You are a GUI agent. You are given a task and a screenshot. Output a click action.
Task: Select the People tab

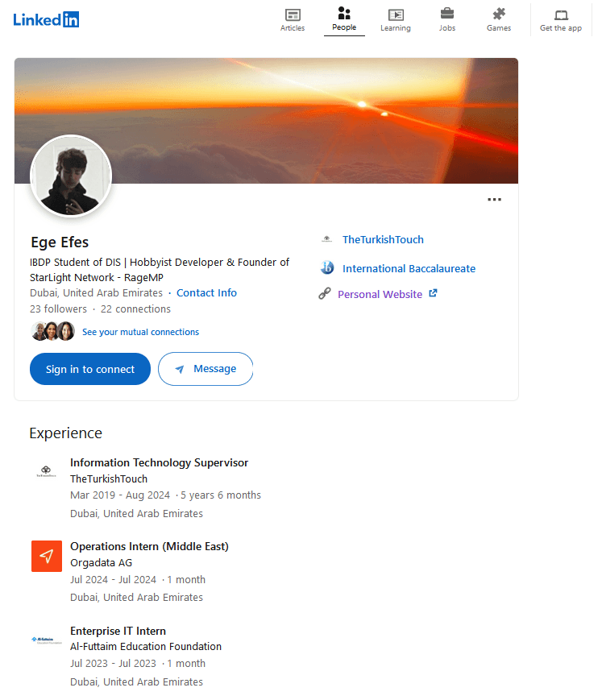coord(344,19)
